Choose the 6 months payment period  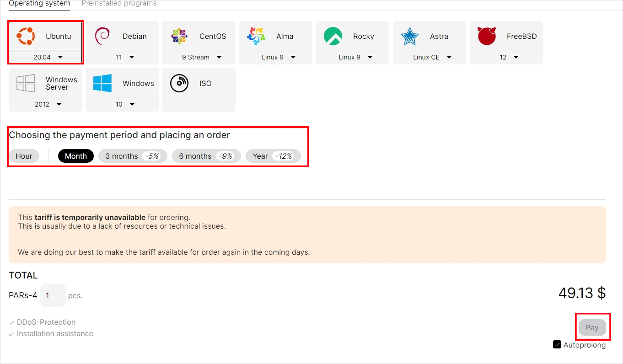click(206, 156)
